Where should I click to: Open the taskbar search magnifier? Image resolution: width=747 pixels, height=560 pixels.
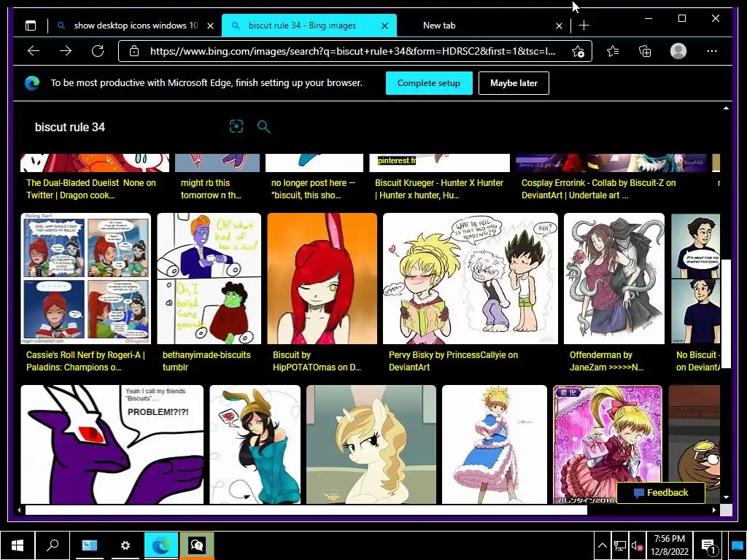coord(53,545)
